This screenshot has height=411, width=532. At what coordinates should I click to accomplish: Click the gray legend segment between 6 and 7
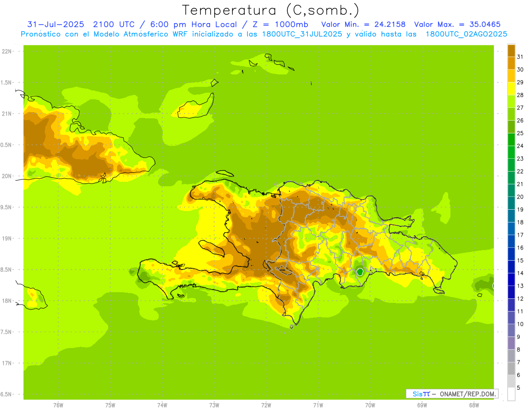point(511,368)
